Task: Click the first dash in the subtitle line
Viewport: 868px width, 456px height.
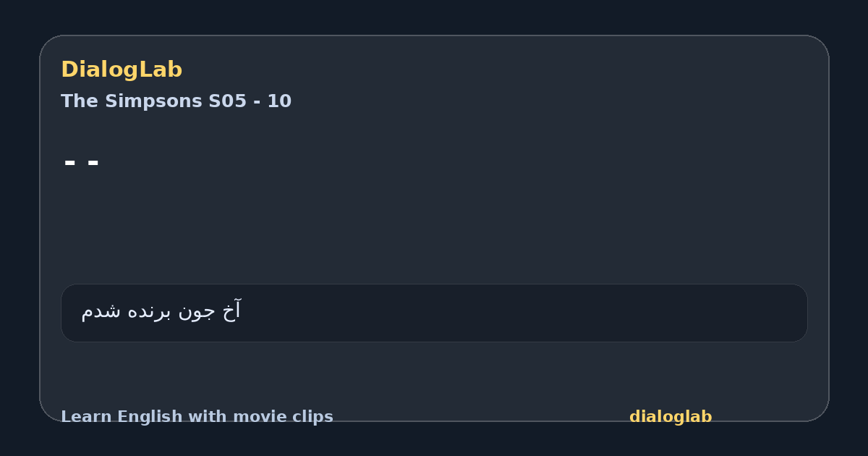Action: coord(70,164)
